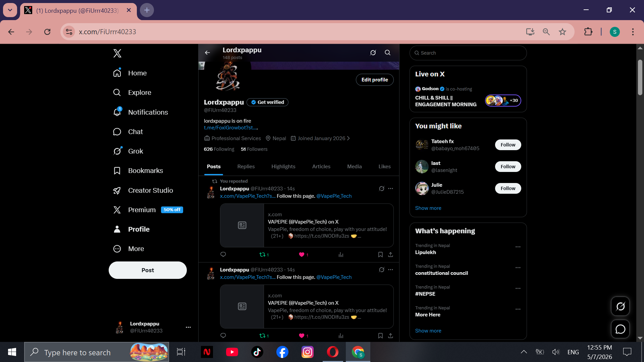Open Grok from the sidebar
The width and height of the screenshot is (644, 362).
pos(128,151)
